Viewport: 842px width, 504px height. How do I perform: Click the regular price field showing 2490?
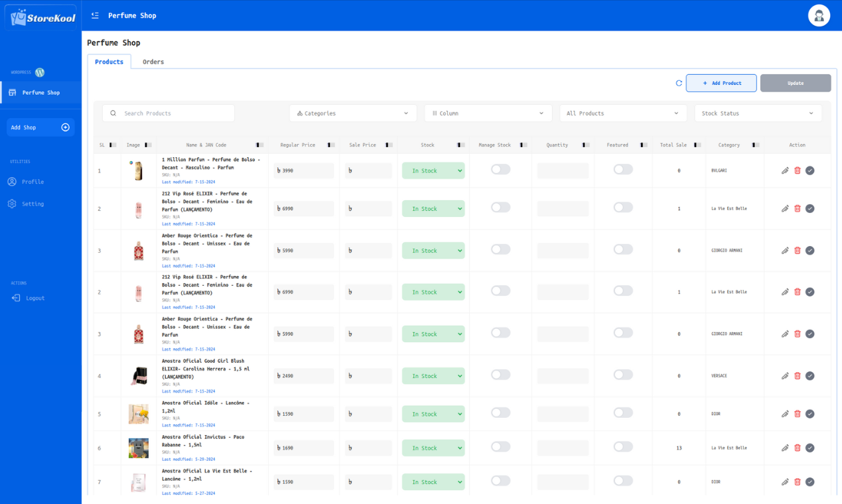304,376
